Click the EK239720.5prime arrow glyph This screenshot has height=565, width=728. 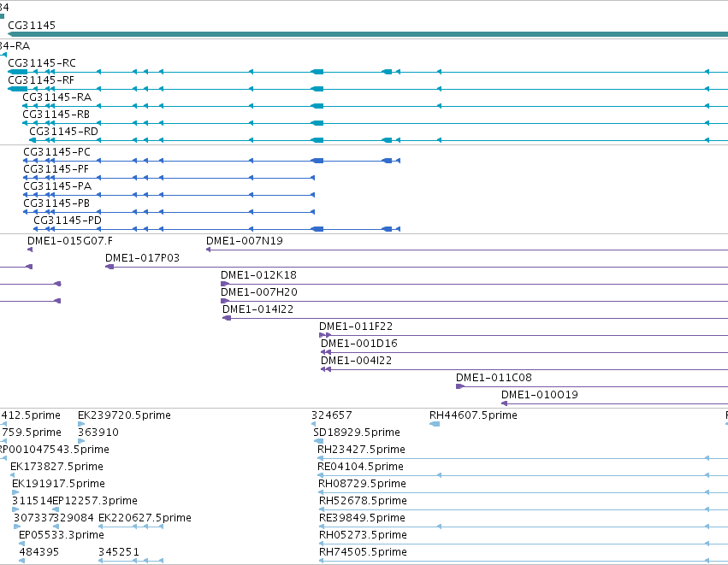click(x=81, y=424)
